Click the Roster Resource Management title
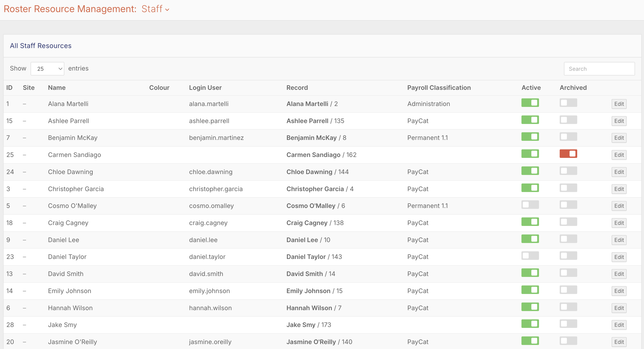Screen dimensions: 644x349 point(70,9)
